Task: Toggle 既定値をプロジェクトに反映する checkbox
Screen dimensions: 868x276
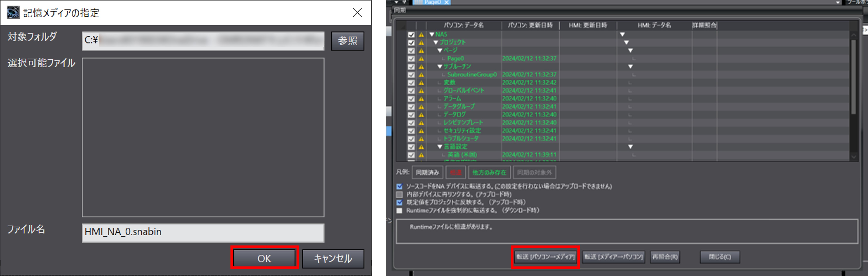Action: (x=400, y=202)
